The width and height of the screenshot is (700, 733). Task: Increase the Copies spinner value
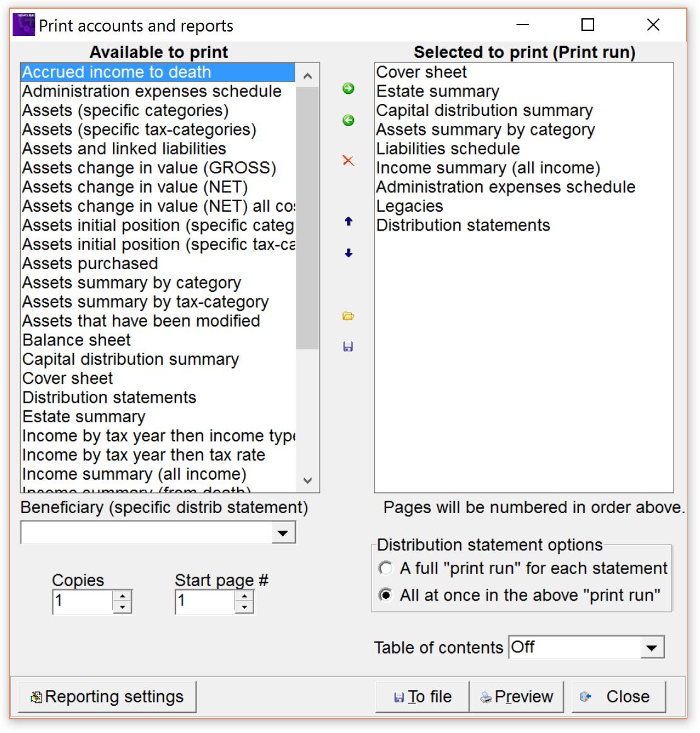tap(122, 596)
